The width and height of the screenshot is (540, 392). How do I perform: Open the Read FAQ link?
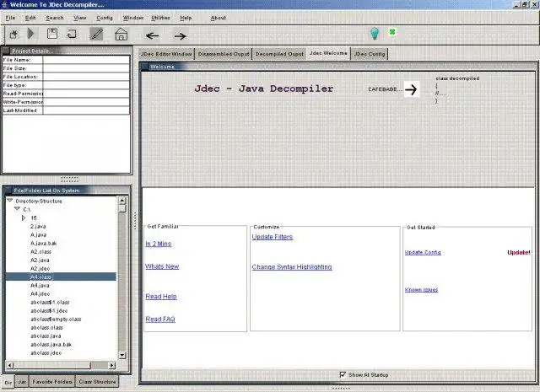point(160,319)
